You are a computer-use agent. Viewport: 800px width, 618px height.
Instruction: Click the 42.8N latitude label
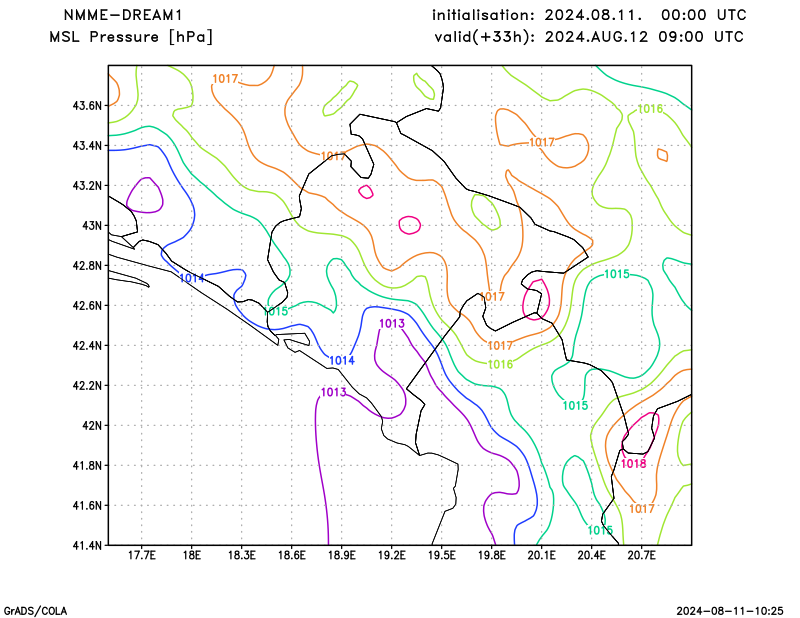tap(87, 266)
